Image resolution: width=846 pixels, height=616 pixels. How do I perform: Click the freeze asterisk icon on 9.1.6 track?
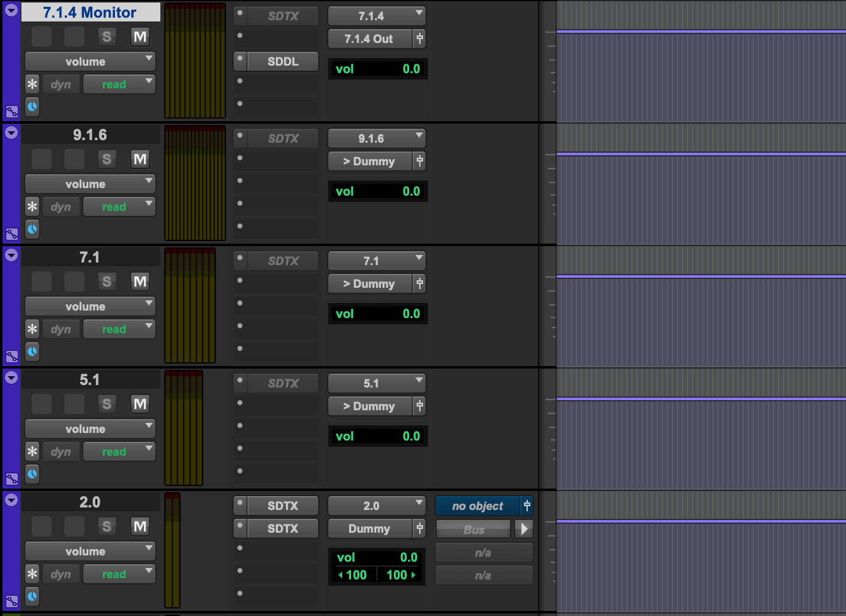[32, 207]
